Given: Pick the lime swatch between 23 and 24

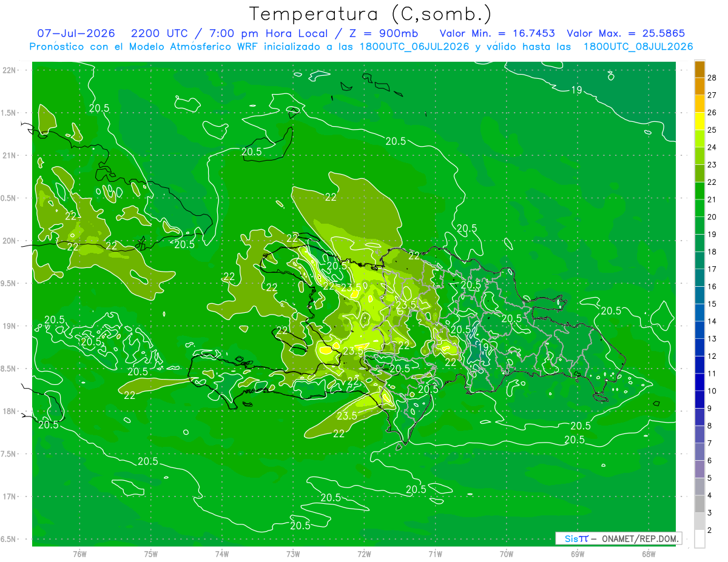Looking at the screenshot, I should 699,156.
